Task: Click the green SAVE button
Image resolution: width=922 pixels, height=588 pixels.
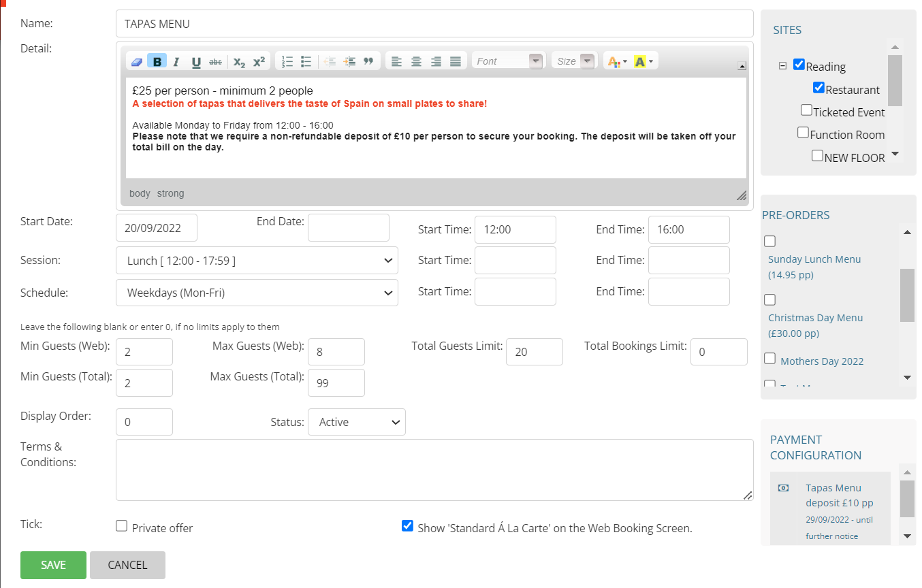Action: (x=53, y=565)
